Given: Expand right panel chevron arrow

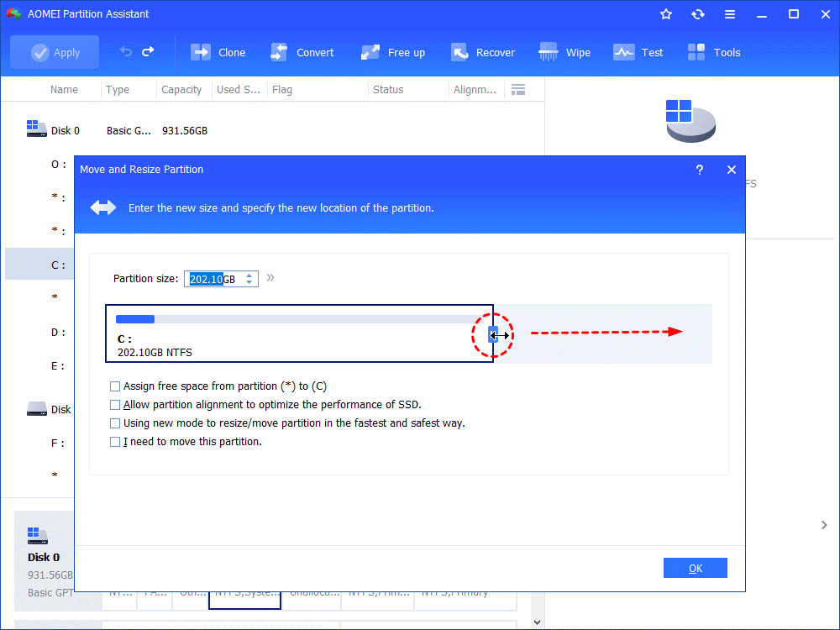Looking at the screenshot, I should point(823,525).
